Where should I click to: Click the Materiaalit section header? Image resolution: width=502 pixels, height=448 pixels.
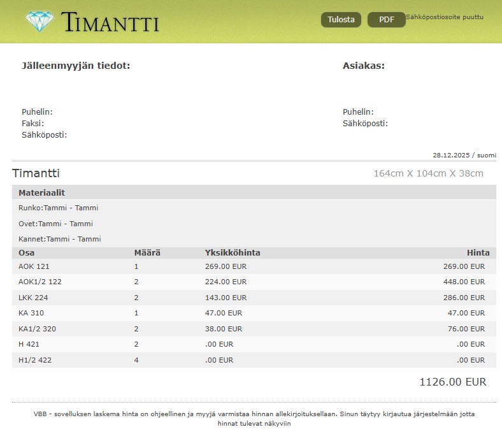41,192
